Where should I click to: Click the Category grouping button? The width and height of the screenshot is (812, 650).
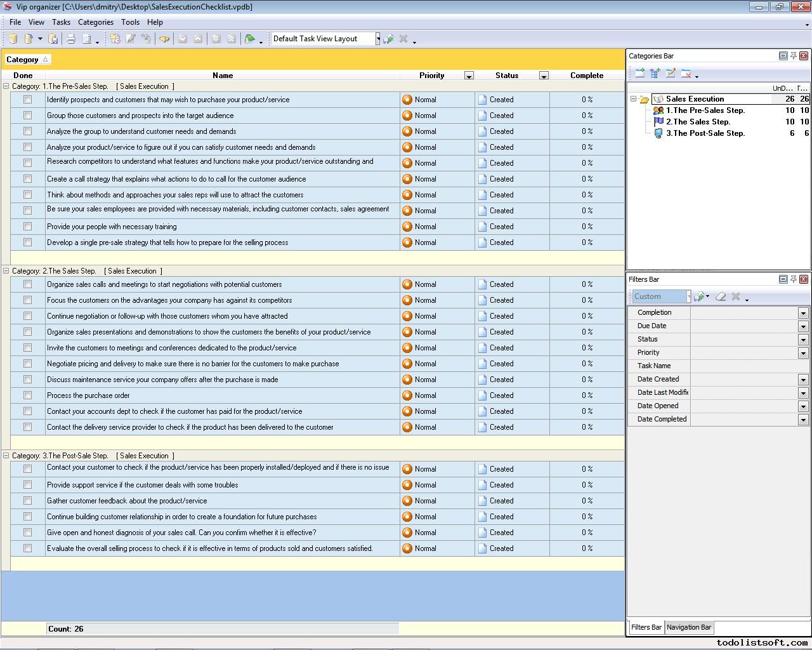pyautogui.click(x=27, y=60)
